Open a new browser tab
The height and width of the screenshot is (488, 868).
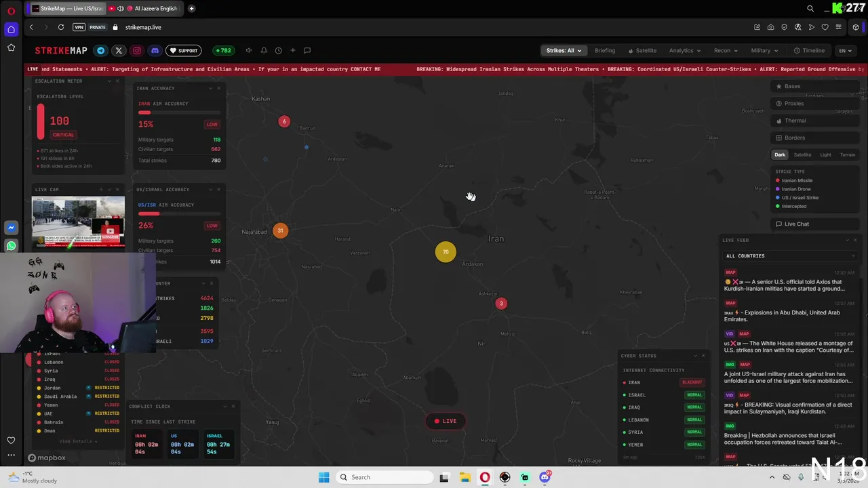[192, 8]
